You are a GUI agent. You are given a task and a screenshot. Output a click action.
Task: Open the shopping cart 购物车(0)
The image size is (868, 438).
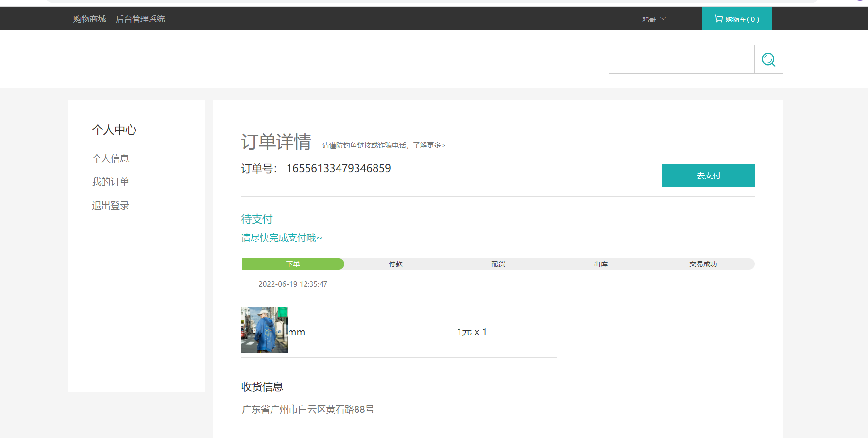[736, 19]
